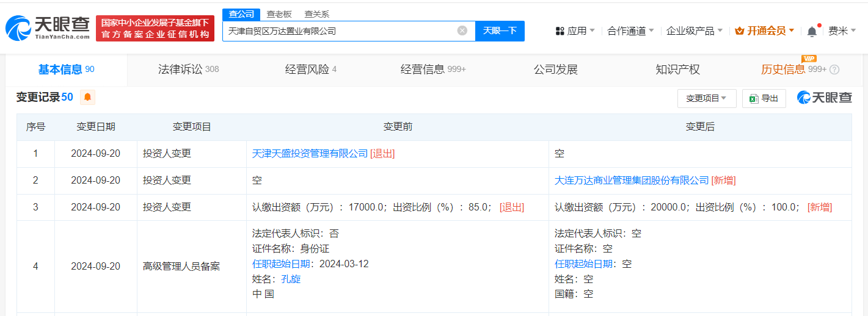Click the 国家中小企业发展子基金 red banner

point(155,29)
